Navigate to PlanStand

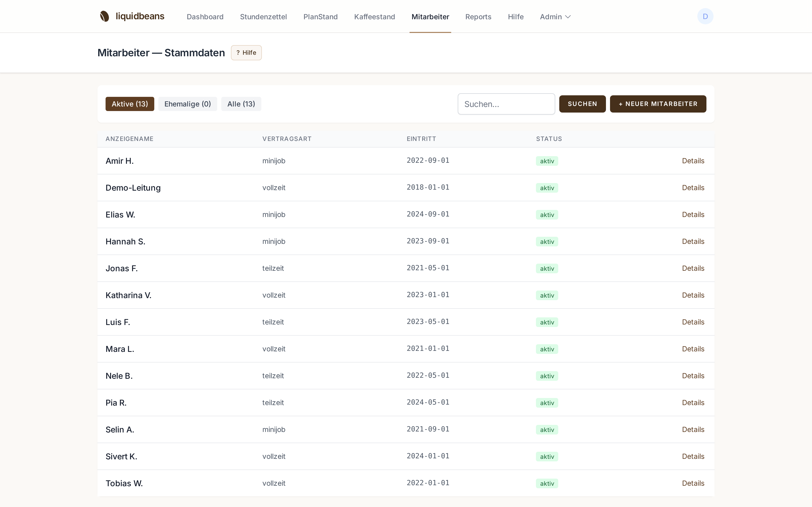click(320, 17)
